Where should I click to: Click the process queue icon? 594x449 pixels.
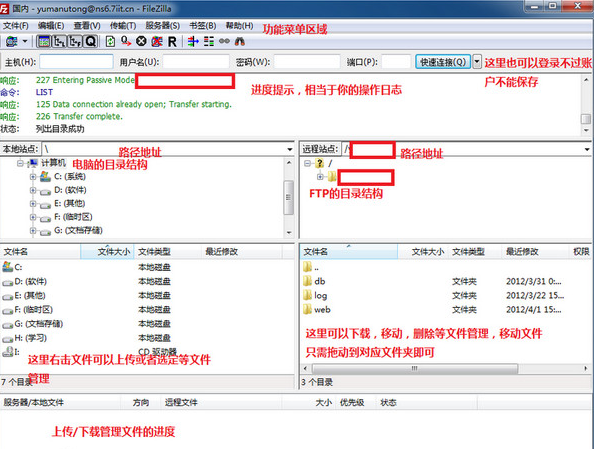(x=126, y=41)
